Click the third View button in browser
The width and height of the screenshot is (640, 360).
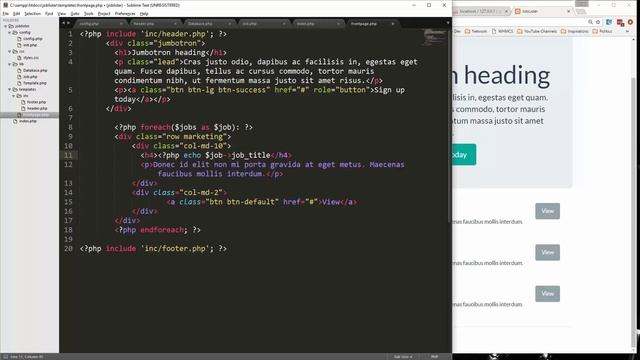547,293
